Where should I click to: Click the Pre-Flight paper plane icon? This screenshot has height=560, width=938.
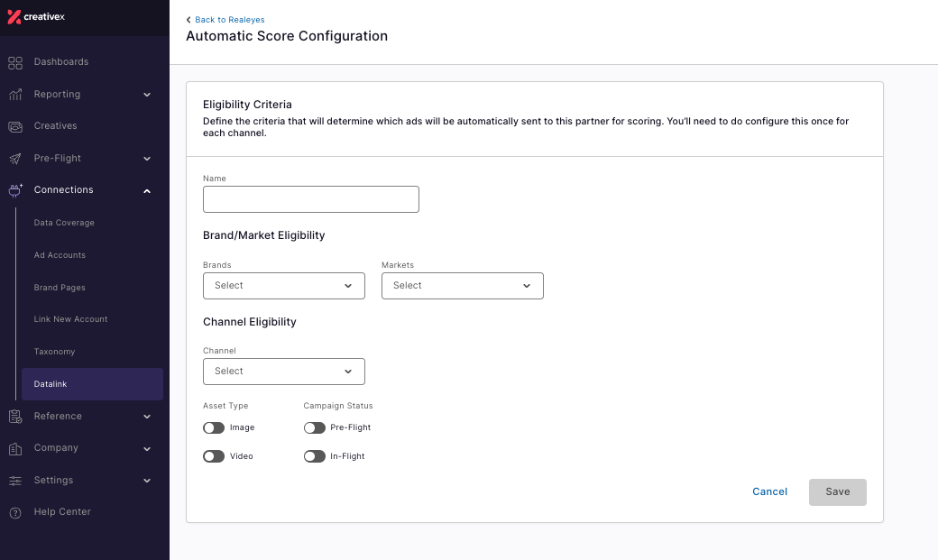point(15,159)
